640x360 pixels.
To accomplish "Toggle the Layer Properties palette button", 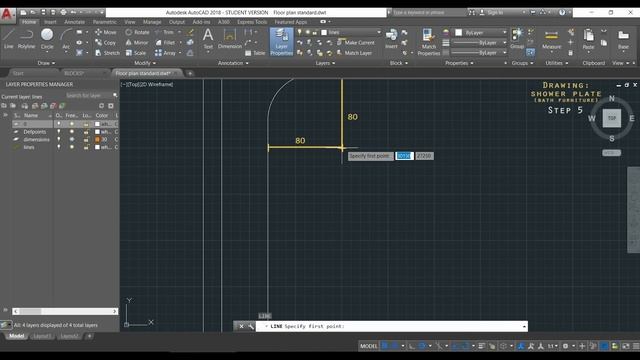I will [x=281, y=42].
